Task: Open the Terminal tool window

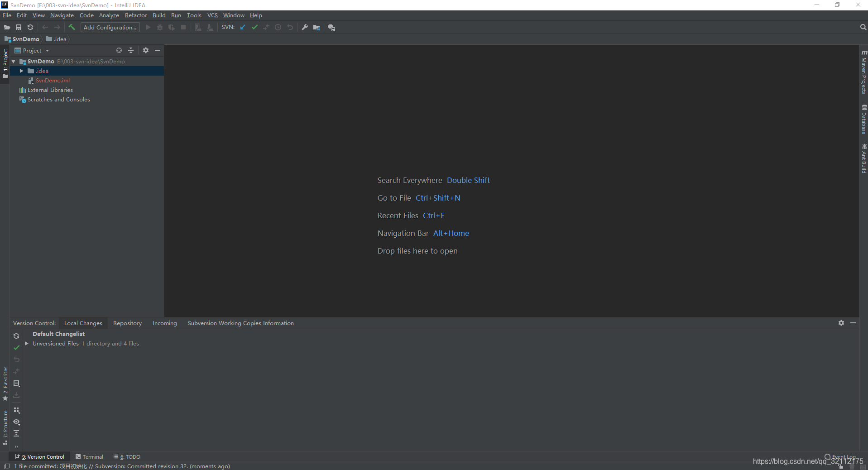Action: 89,457
